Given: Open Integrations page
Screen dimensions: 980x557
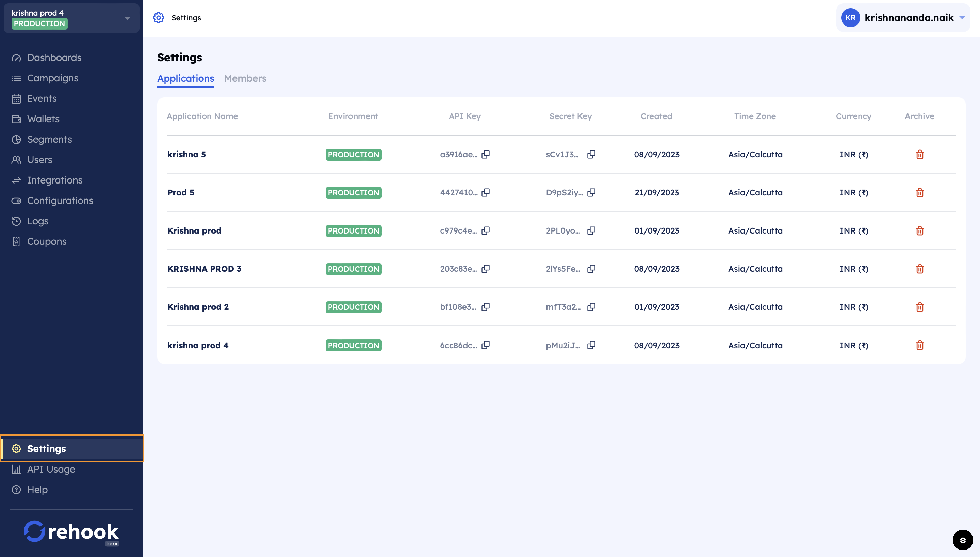Looking at the screenshot, I should (55, 180).
